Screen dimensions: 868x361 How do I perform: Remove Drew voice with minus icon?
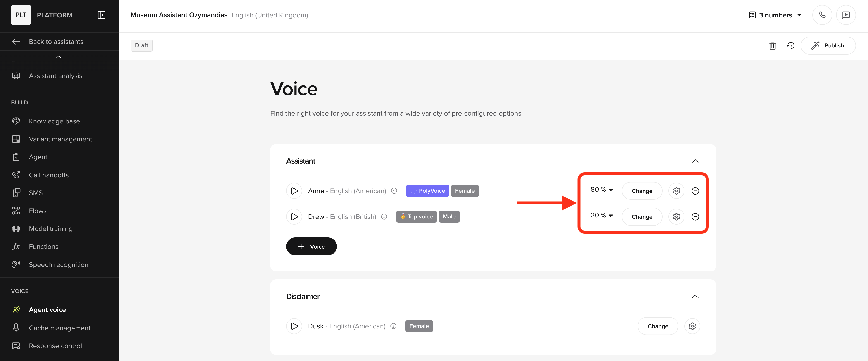click(x=695, y=216)
